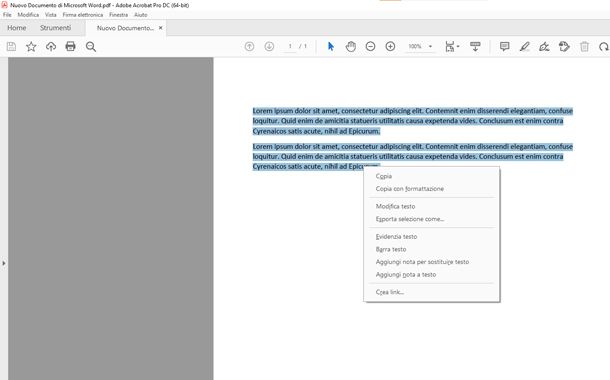This screenshot has width=610, height=380.
Task: Switch to the Strumenti tab
Action: (55, 28)
